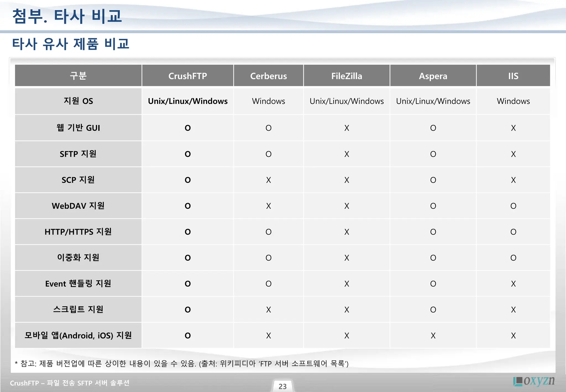Click FileZilla's X in 웹 기반 GUI row
The image size is (566, 392).
point(347,128)
